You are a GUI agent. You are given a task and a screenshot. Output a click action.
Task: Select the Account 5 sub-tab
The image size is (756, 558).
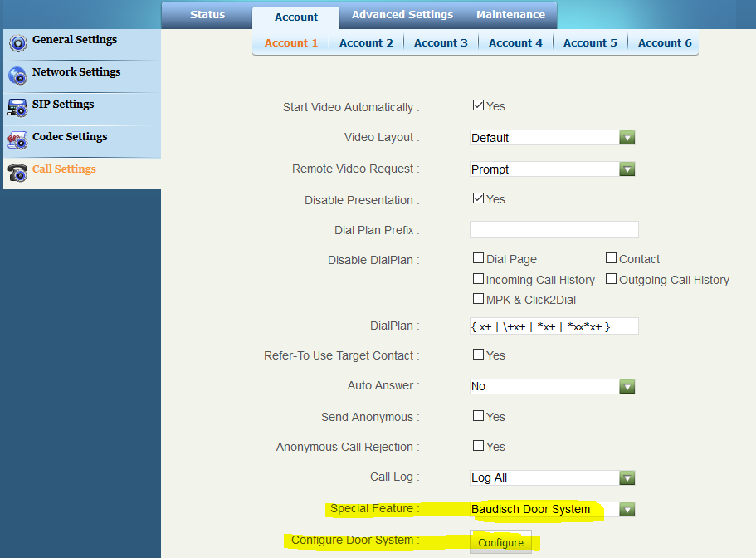590,43
